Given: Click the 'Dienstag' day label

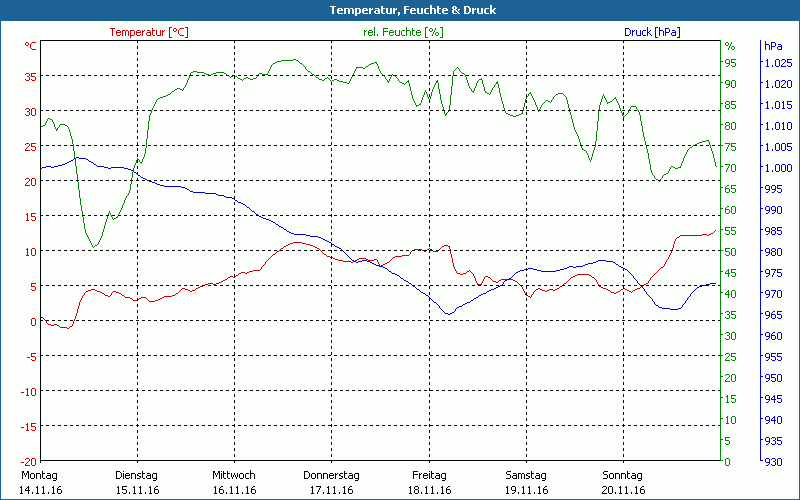Looking at the screenshot, I should (x=136, y=476).
